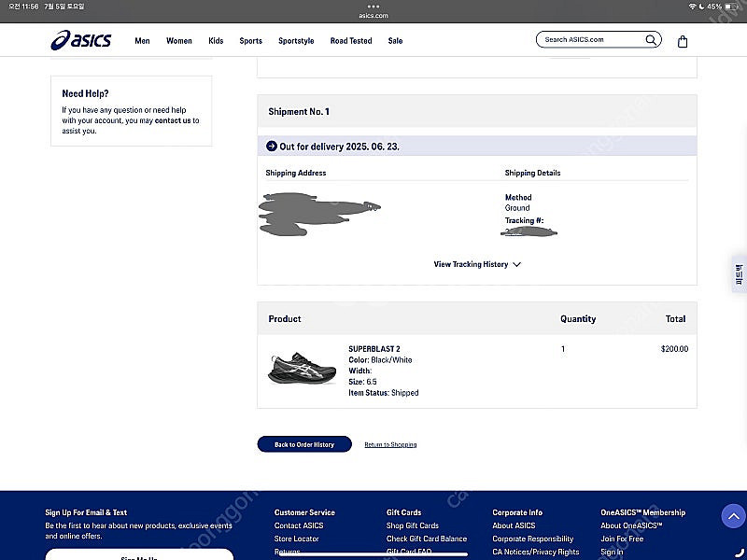Open the Sportstyle menu
The width and height of the screenshot is (747, 560).
[x=296, y=41]
